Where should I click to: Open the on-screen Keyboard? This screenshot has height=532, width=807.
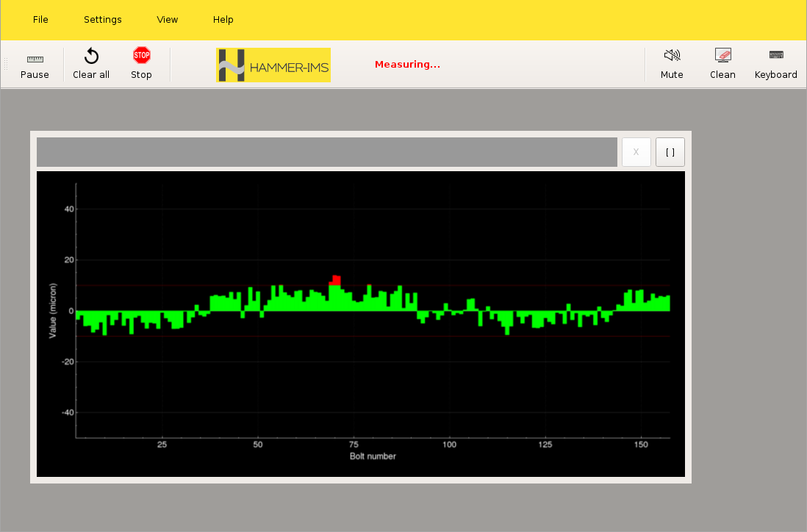775,65
